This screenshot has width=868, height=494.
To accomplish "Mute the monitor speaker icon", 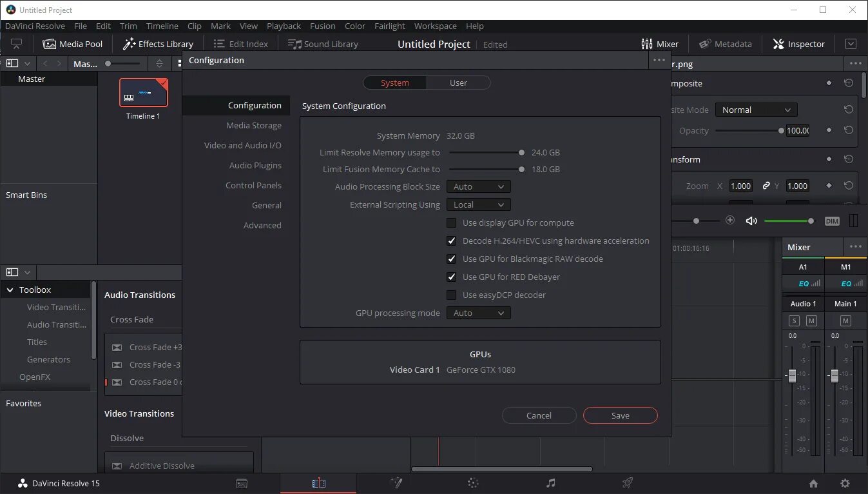I will [x=751, y=221].
